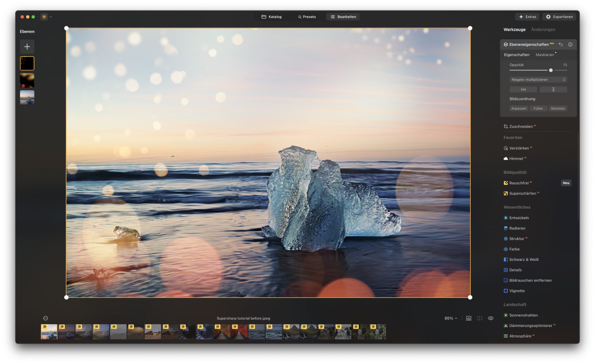The width and height of the screenshot is (595, 364).
Task: Click the Opazität slider handle
Action: point(551,70)
